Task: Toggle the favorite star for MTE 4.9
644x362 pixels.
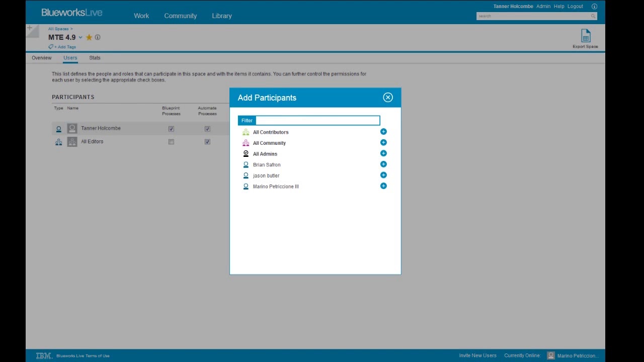Action: coord(89,37)
